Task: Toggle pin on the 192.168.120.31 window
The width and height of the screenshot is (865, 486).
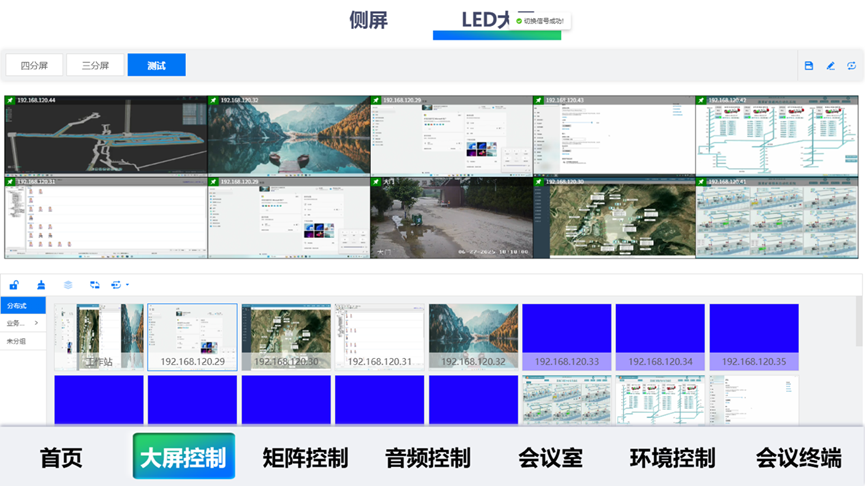Action: pos(11,182)
